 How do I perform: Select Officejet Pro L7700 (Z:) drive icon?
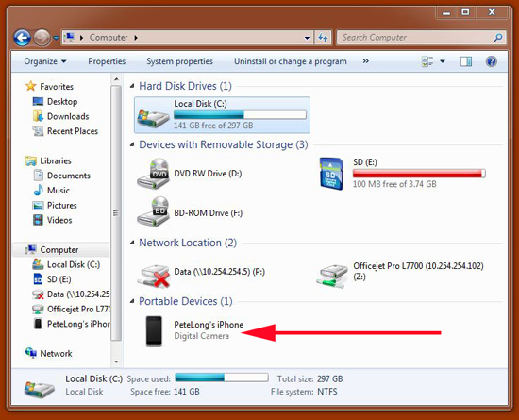point(332,276)
